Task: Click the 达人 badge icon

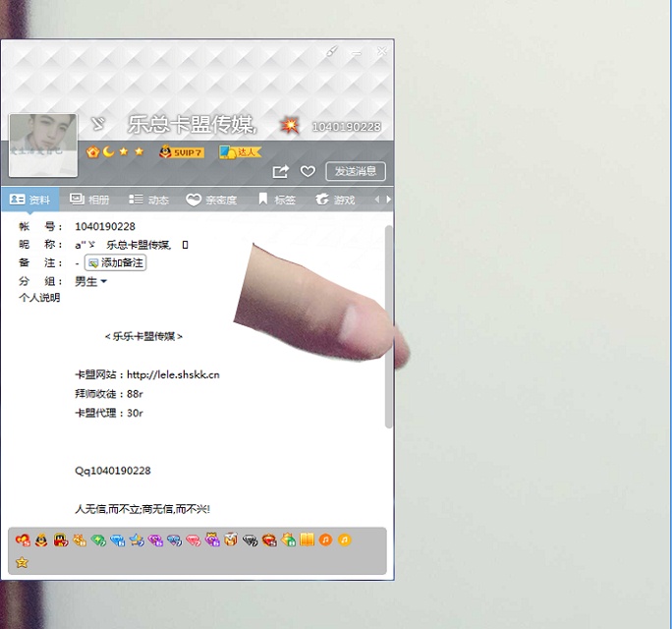Action: click(240, 151)
